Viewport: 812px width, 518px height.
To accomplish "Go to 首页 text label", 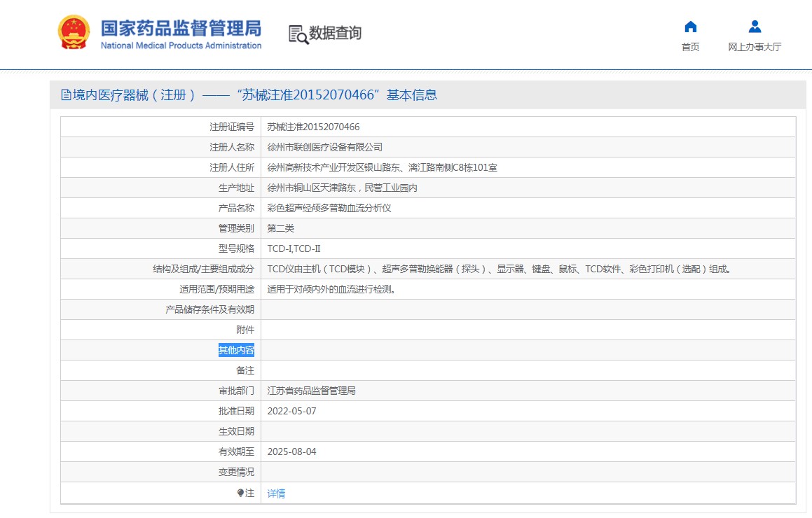I will coord(690,47).
